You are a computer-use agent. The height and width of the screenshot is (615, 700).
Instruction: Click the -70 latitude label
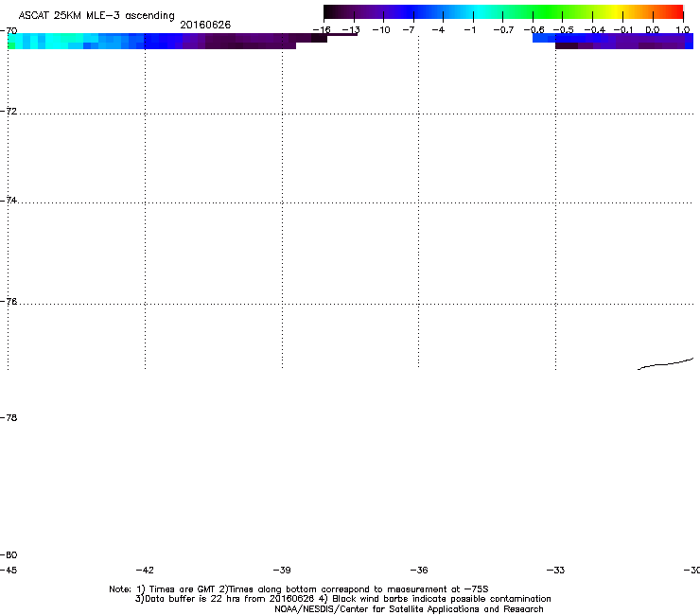point(9,31)
